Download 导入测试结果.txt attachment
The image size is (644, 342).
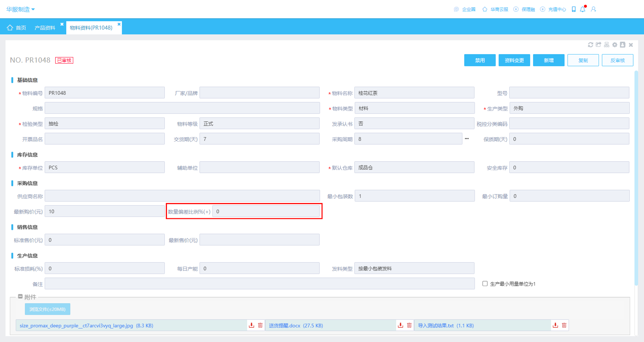555,325
